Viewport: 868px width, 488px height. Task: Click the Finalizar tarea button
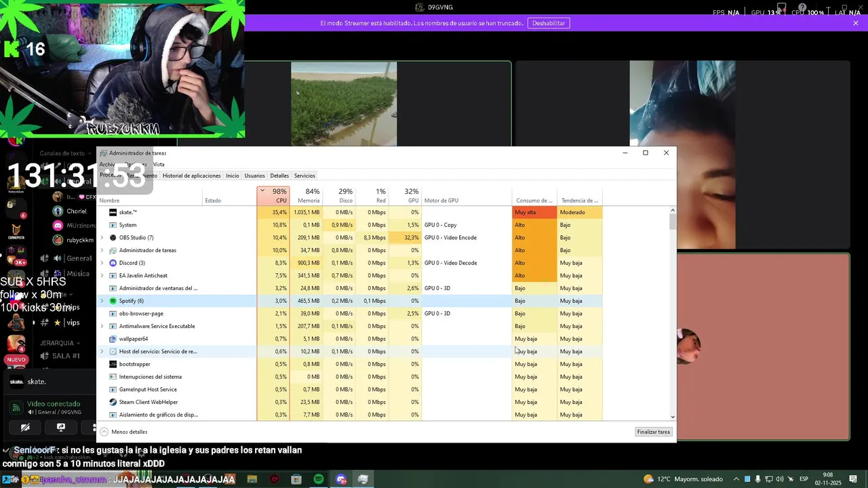click(654, 432)
